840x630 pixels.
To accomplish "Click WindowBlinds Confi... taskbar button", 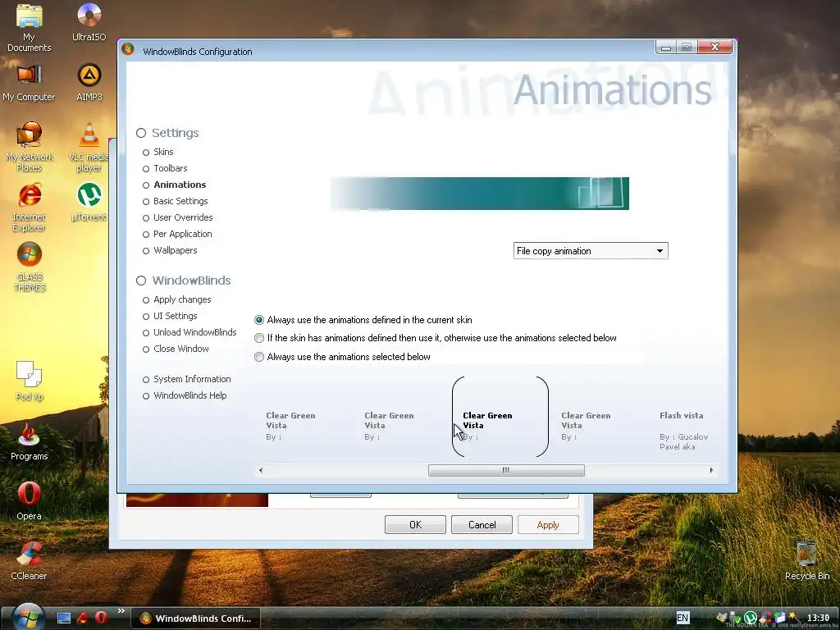I will pos(195,619).
